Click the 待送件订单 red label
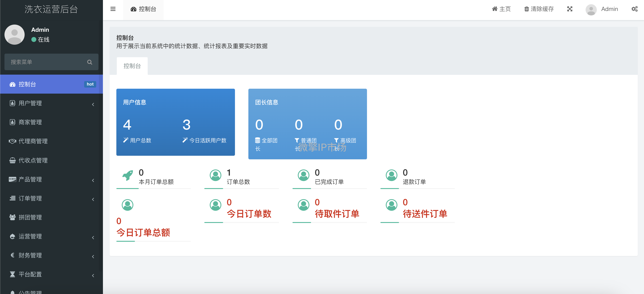 [x=425, y=214]
